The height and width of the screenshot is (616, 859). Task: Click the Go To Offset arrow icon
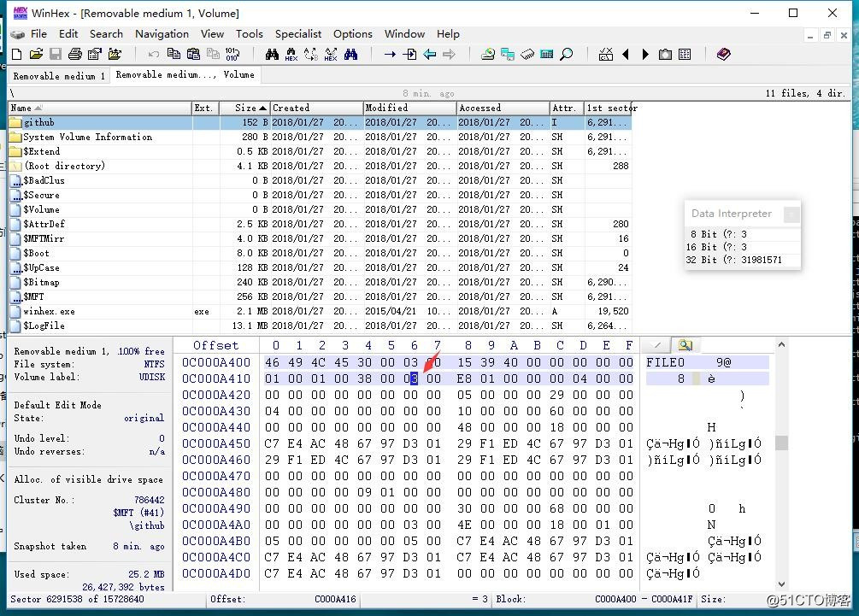390,54
